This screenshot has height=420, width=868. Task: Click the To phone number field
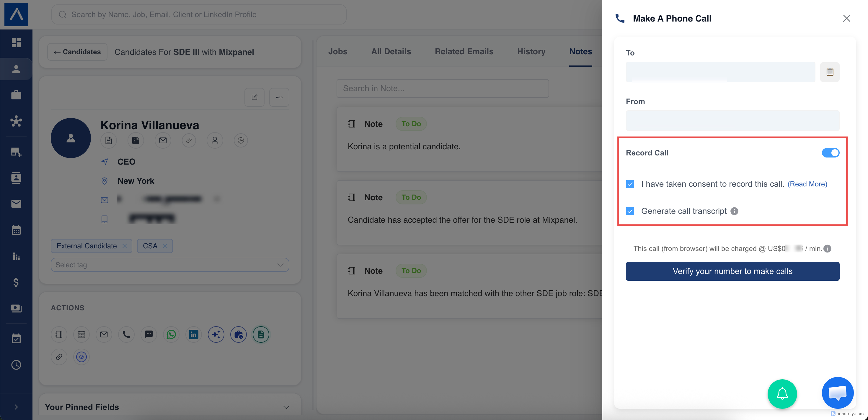pyautogui.click(x=720, y=72)
